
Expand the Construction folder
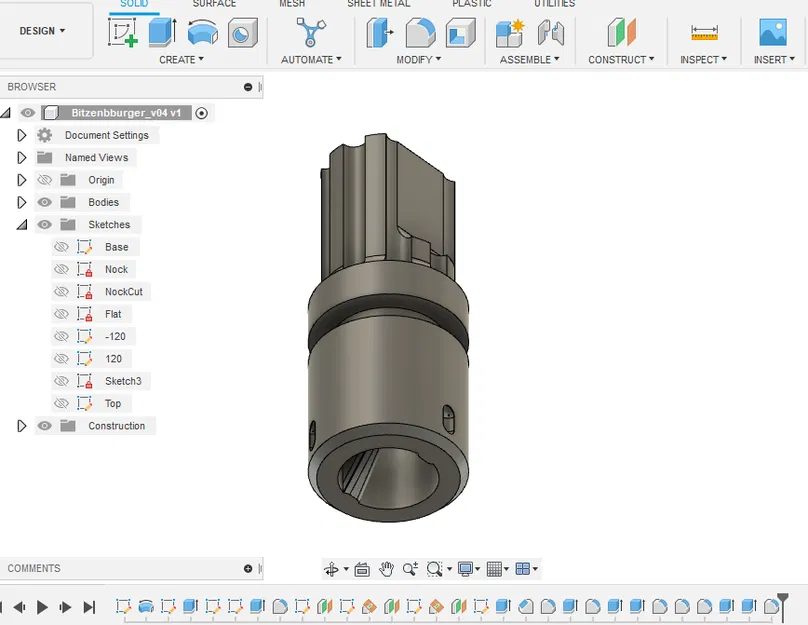pos(22,425)
